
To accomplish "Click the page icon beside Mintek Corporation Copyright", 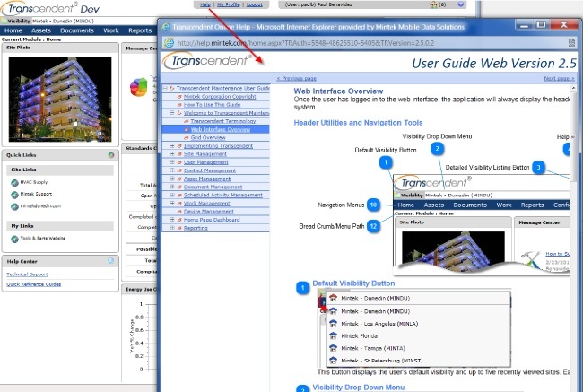I will pos(179,97).
